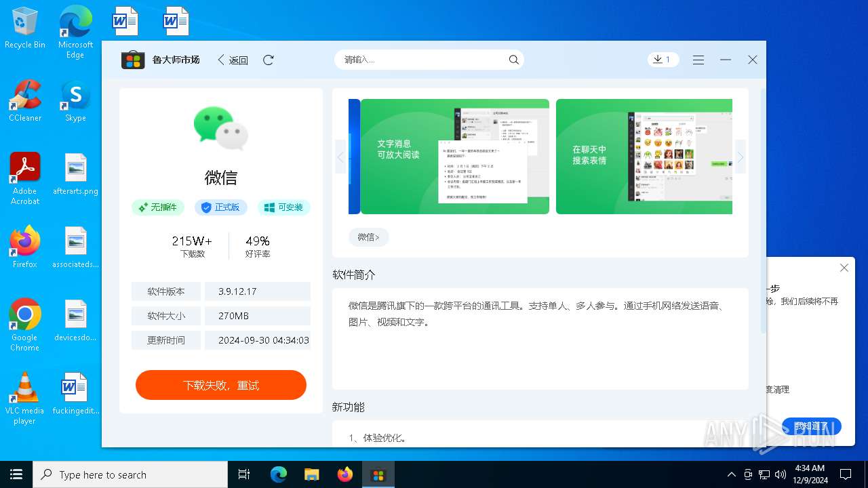Select the associateds image file icon
This screenshot has height=488, width=868.
[x=75, y=247]
